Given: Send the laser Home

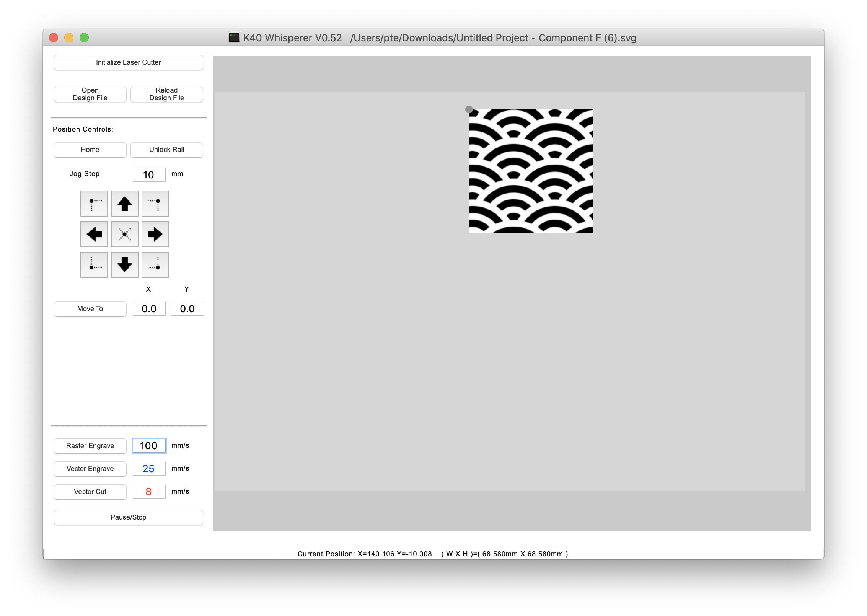Looking at the screenshot, I should (x=90, y=150).
